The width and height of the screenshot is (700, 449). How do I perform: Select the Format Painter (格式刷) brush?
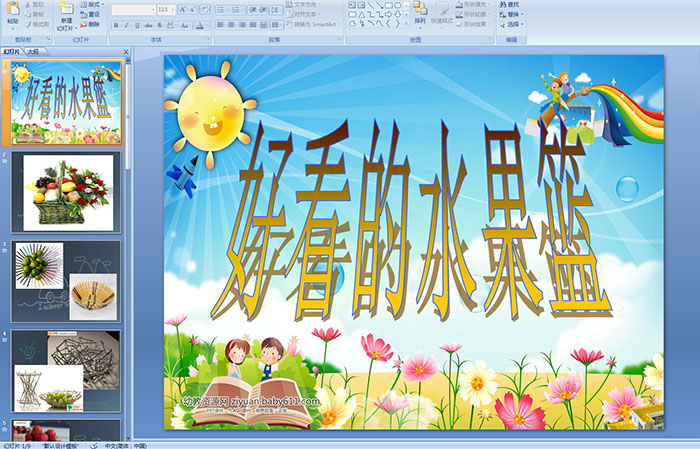tap(37, 24)
